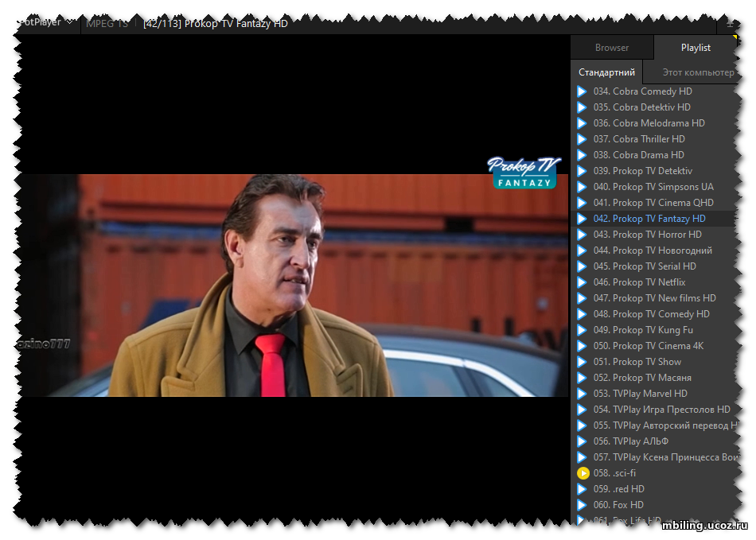The width and height of the screenshot is (756, 540).
Task: Select channel 043. Prokop TV Horror HD
Action: (x=648, y=235)
